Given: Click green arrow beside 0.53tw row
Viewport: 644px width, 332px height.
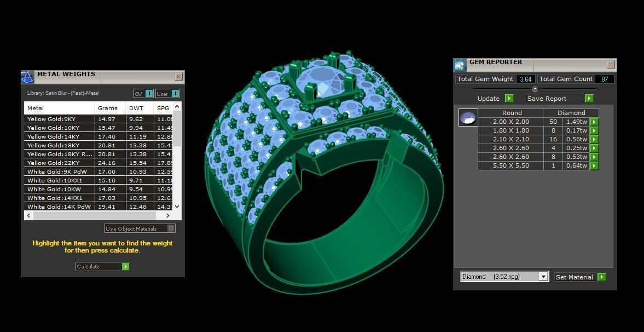Looking at the screenshot, I should (x=594, y=157).
